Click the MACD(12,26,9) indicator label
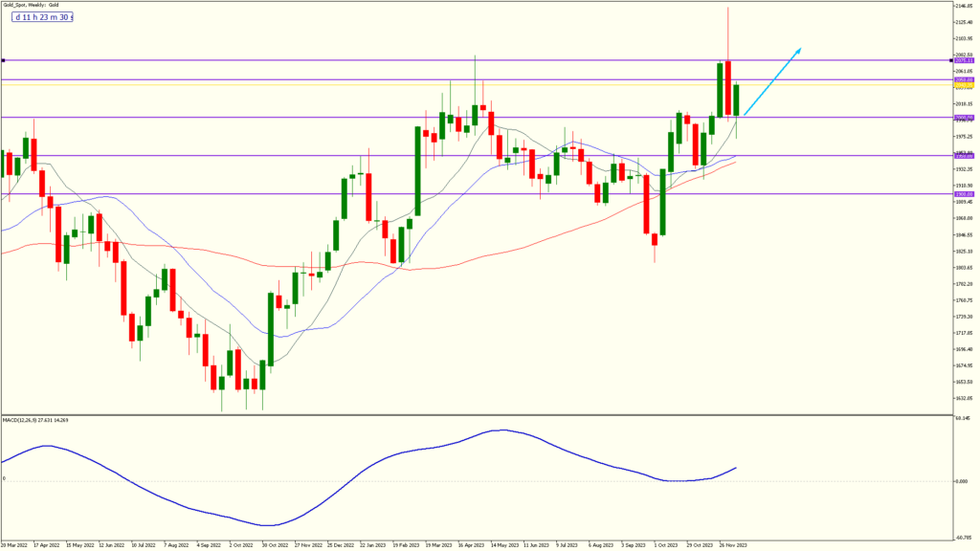Viewport: 980px width, 551px height. coord(38,418)
